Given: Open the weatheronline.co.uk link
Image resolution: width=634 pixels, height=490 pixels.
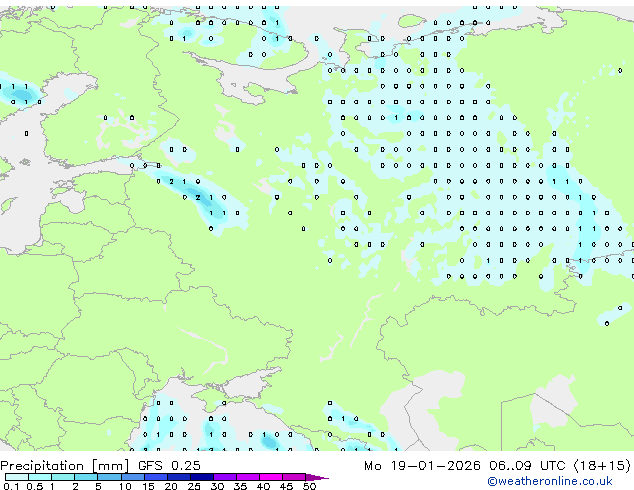Looking at the screenshot, I should (550, 481).
